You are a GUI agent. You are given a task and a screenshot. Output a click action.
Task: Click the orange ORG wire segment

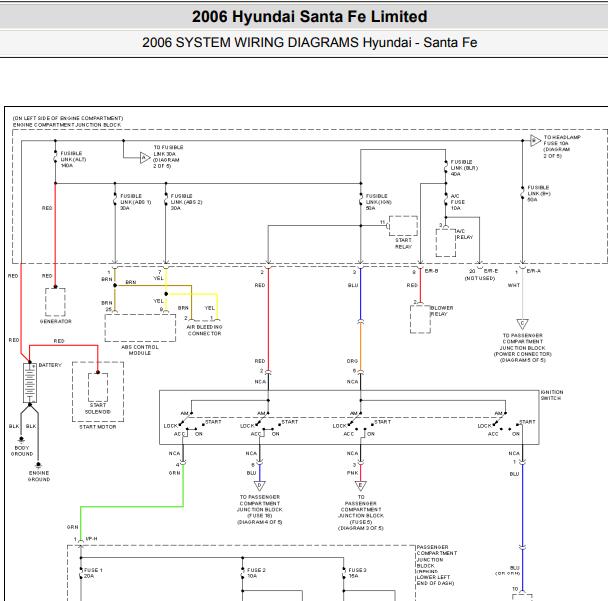point(361,346)
